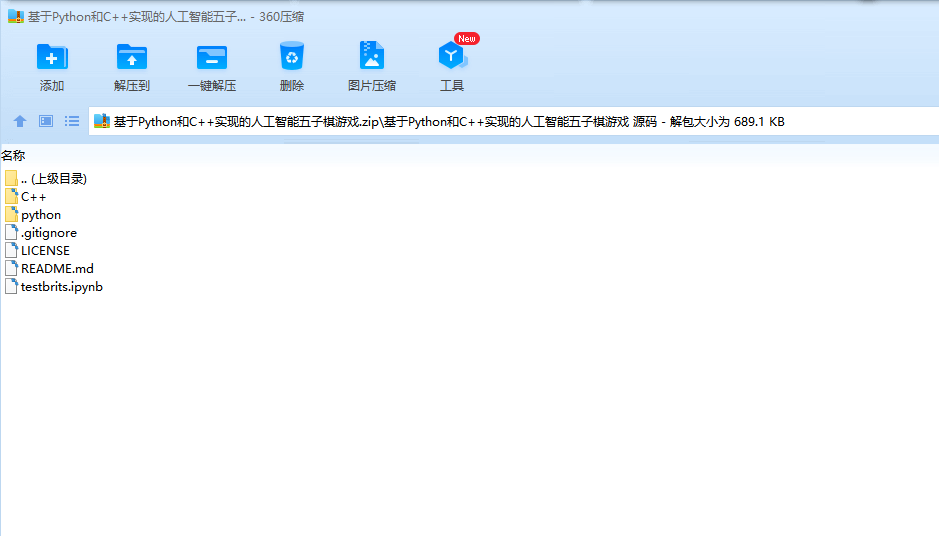Click the 解压到 (Extract to) icon
Viewport: 939px width, 536px height.
[x=132, y=57]
